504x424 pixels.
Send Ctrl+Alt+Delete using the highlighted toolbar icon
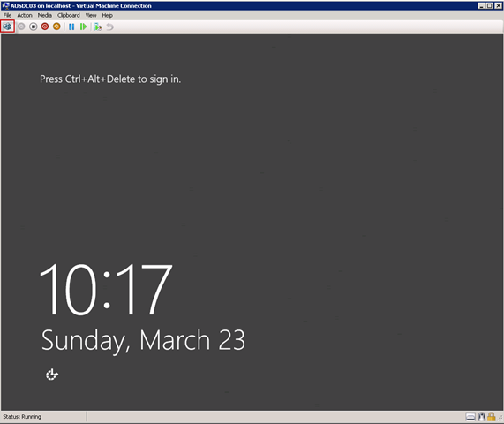[7, 26]
